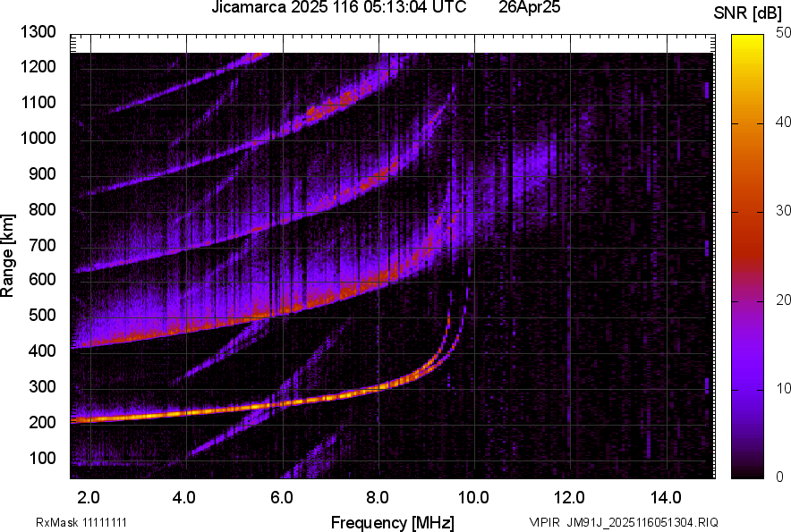Click the 6.0 frequency tick label
This screenshot has width=791, height=532.
[x=282, y=498]
